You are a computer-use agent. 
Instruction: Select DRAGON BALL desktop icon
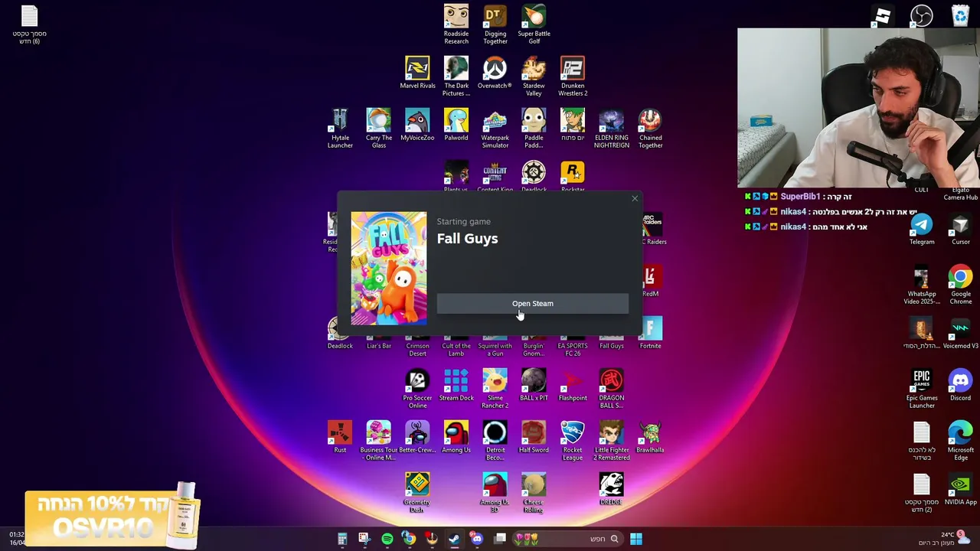[612, 389]
